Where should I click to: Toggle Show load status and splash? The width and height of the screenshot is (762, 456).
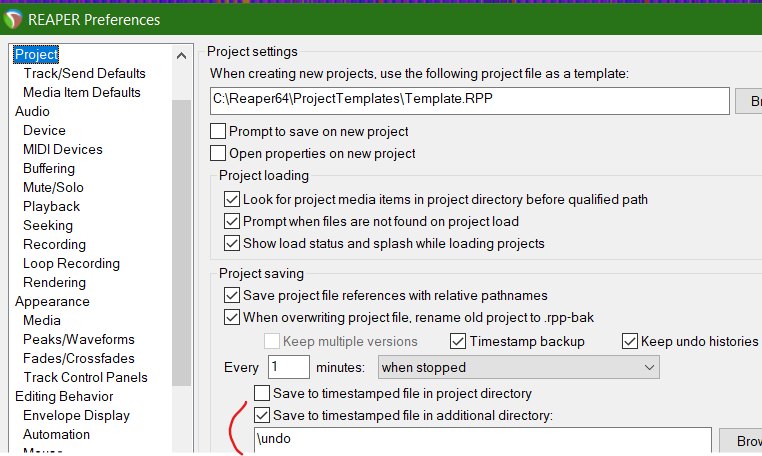[x=232, y=243]
